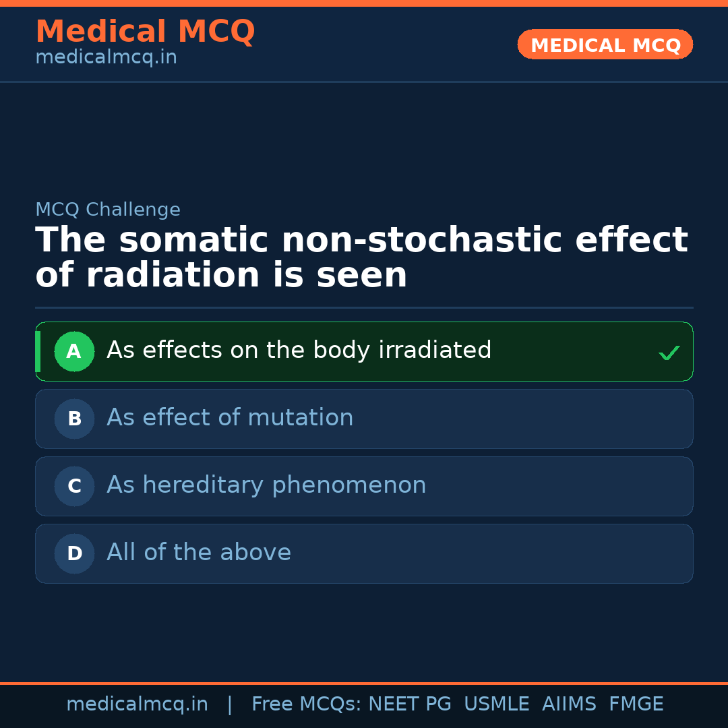Viewport: 728px width, 728px height.
Task: Click "USMLE" in the footer
Action: point(496,704)
